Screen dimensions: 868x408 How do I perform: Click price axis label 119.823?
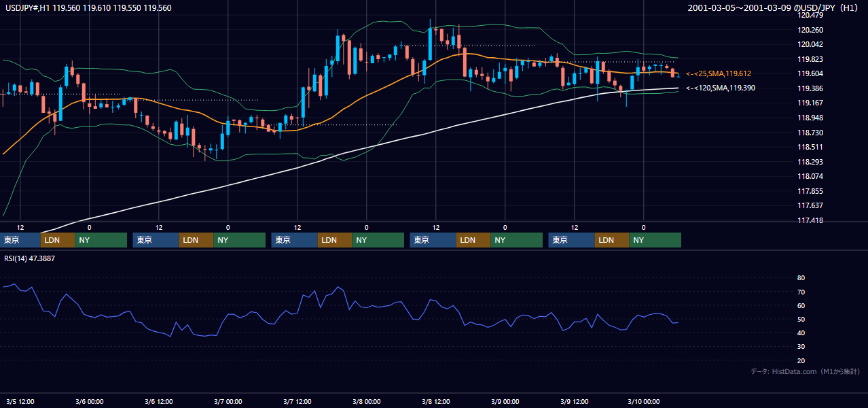(x=810, y=59)
